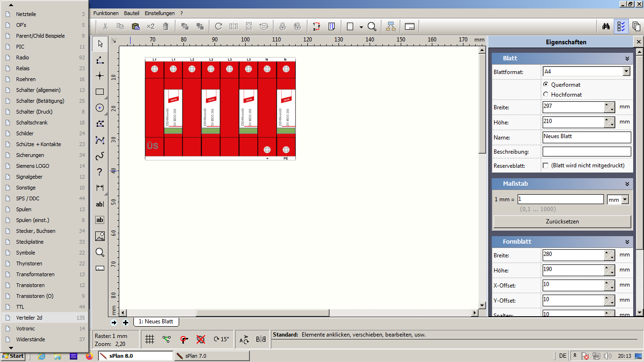
Task: Click the Copy icon in toolbar
Action: pyautogui.click(x=120, y=26)
